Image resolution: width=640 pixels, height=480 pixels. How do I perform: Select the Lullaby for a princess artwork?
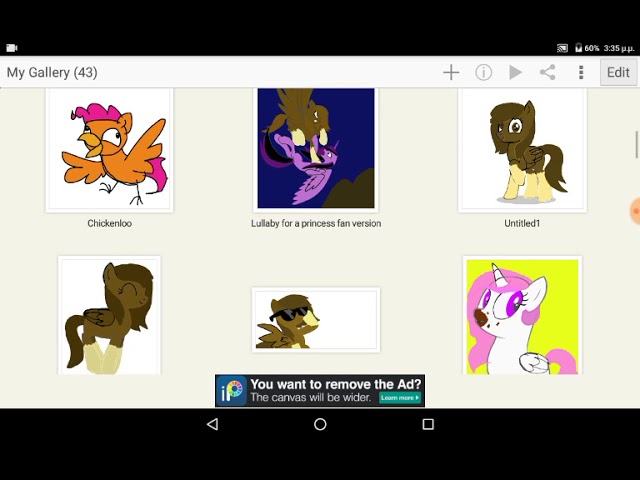pos(316,149)
